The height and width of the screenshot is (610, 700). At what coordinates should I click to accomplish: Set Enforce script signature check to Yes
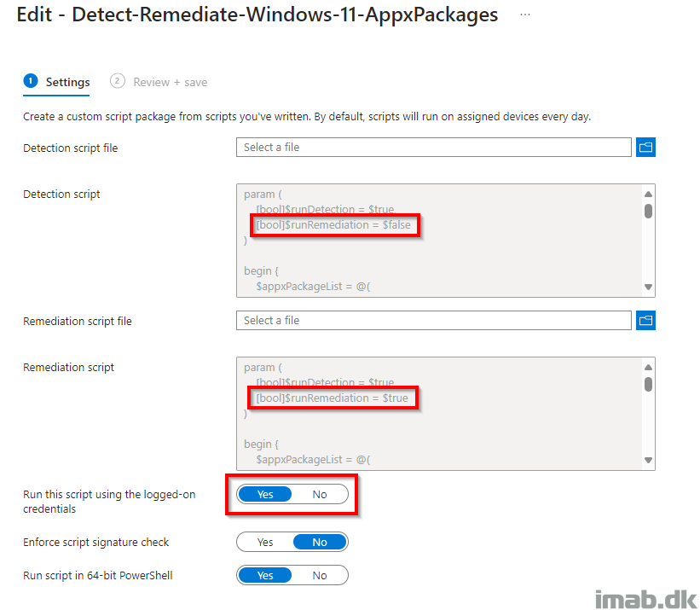pos(265,542)
